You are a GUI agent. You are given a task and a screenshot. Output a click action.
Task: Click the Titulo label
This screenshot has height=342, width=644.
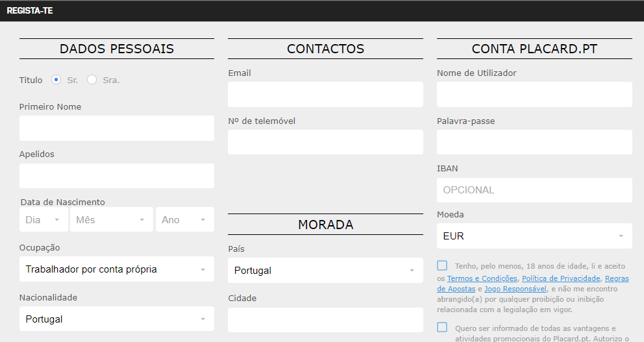tap(31, 80)
